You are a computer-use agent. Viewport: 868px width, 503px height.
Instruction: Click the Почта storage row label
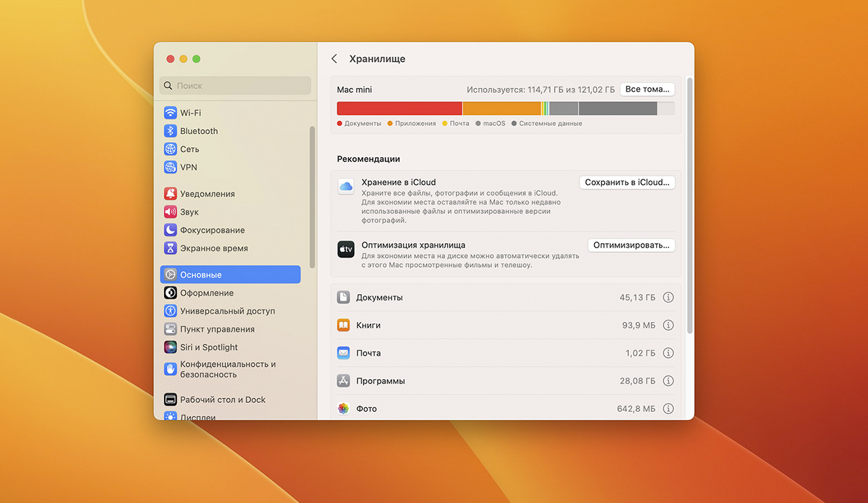[x=369, y=353]
